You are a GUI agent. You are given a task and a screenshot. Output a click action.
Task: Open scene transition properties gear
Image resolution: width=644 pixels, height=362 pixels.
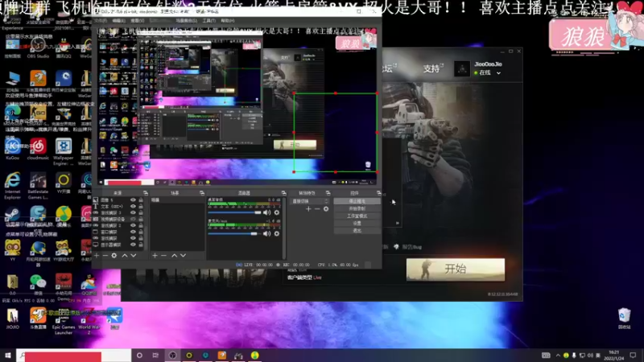(326, 209)
